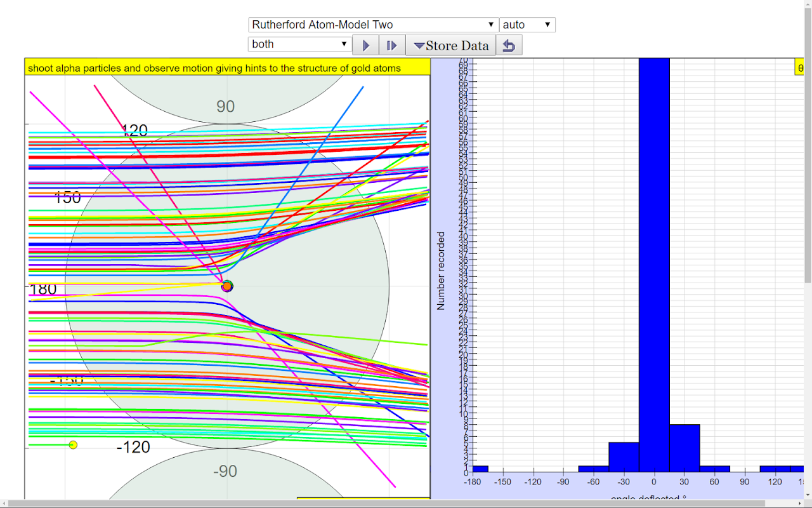
Task: Click the 90 degree label on detector
Action: 226,106
